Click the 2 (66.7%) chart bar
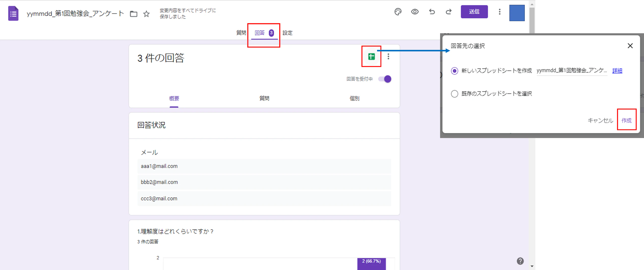 pos(371,264)
